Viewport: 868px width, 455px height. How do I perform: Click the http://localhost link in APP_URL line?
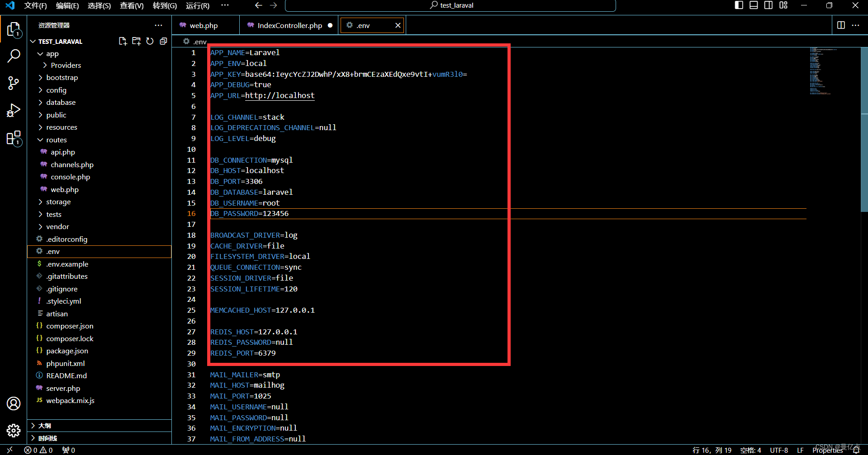[280, 95]
